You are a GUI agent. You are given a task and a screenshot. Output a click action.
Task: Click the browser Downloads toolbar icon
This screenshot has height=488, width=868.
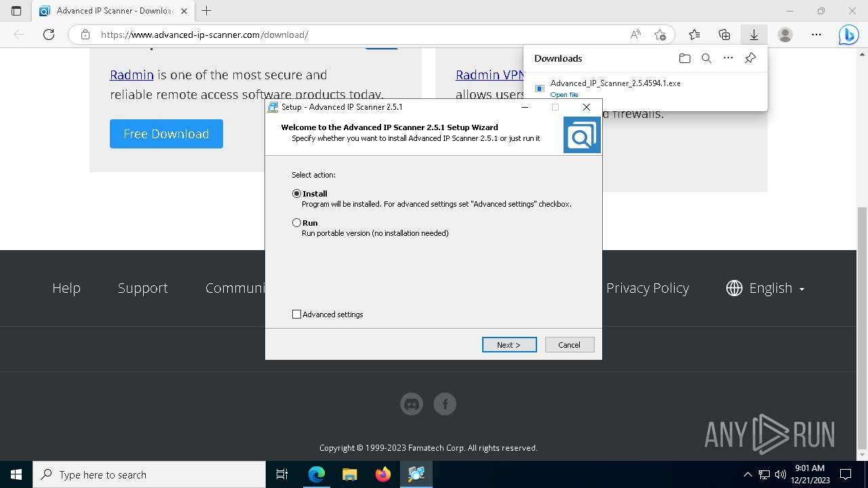click(753, 35)
